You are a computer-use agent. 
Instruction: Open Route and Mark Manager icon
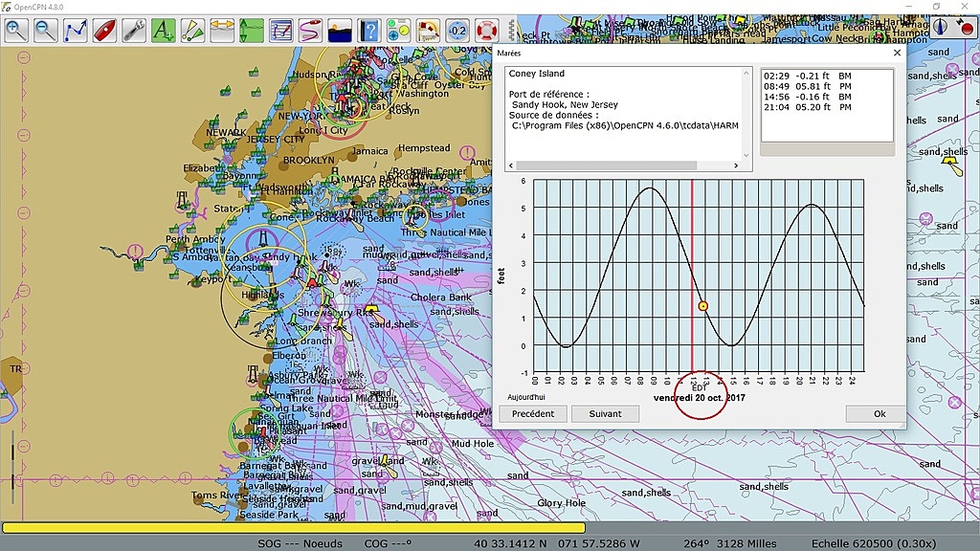(x=280, y=30)
